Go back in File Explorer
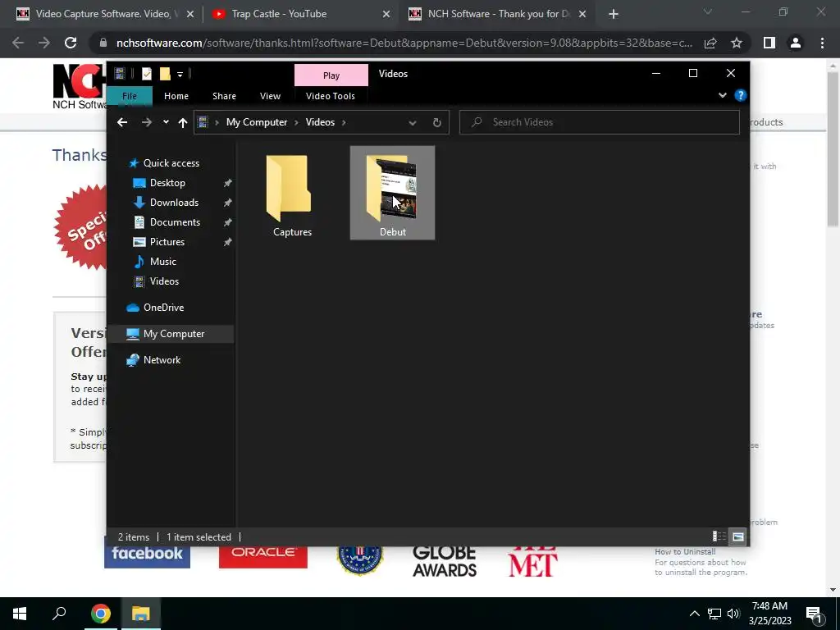Screen dimensions: 840x630 [x=122, y=123]
